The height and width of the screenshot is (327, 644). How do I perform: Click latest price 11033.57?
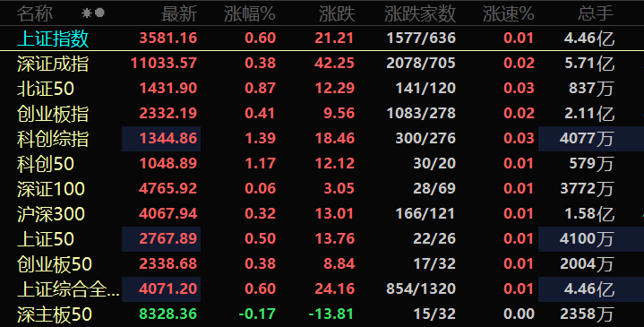pyautogui.click(x=164, y=64)
